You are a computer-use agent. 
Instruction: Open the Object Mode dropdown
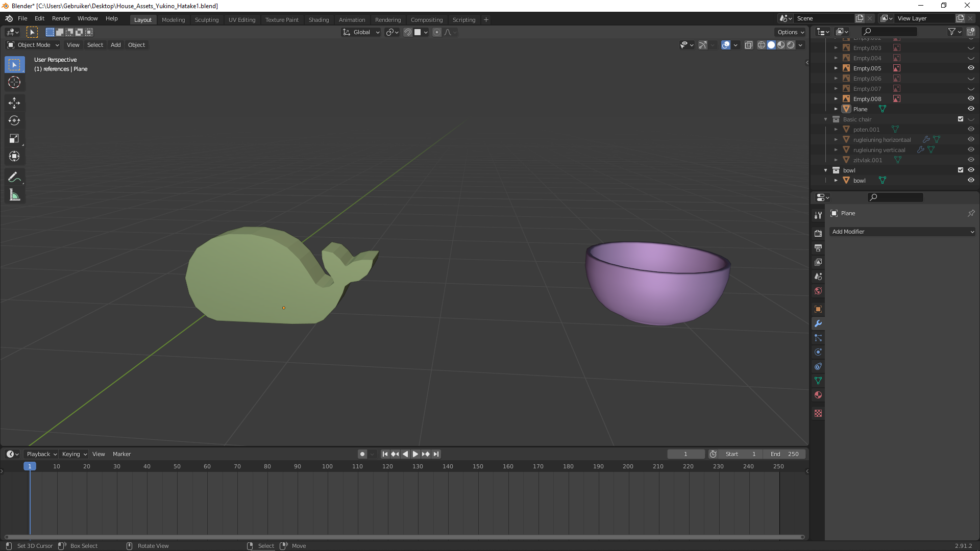[x=34, y=45]
